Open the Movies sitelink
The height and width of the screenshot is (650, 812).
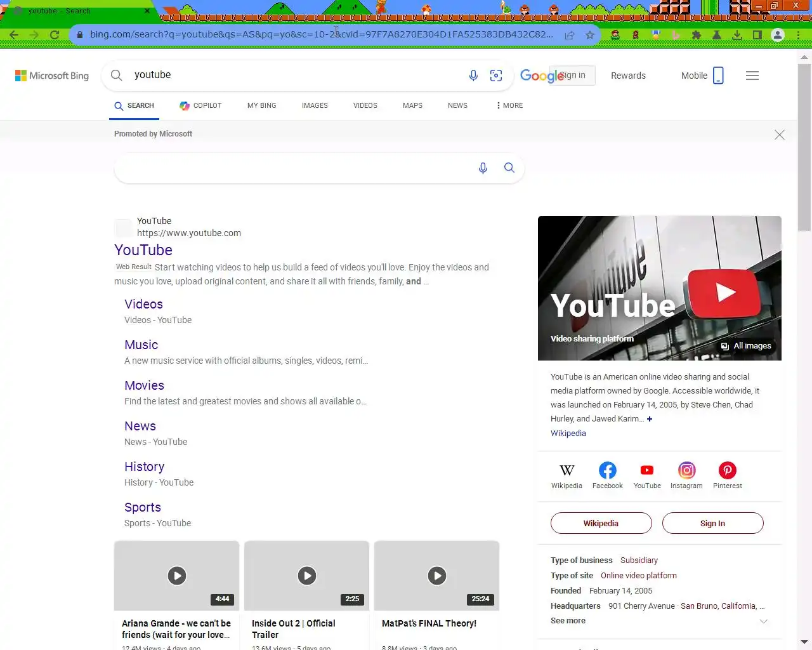(144, 385)
